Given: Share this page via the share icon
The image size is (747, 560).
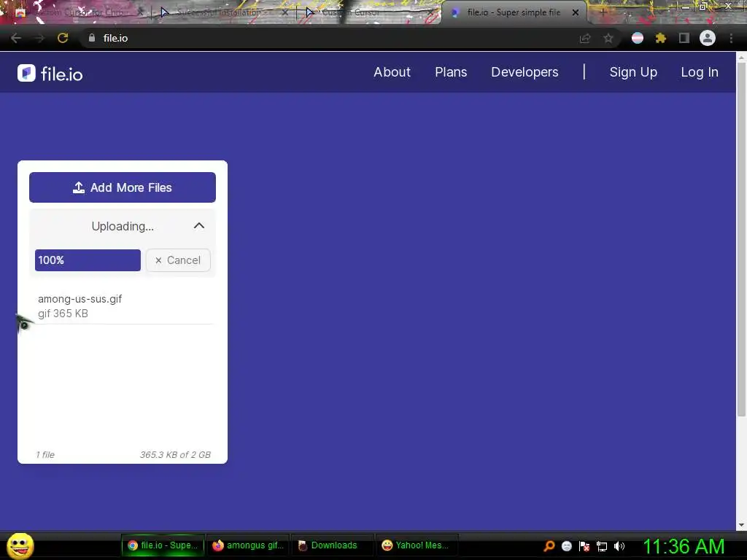Looking at the screenshot, I should (x=585, y=38).
